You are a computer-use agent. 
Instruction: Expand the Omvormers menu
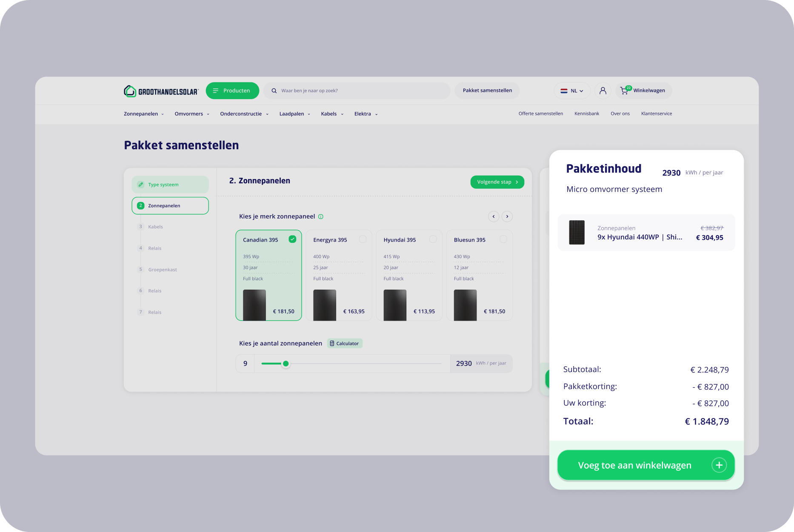pyautogui.click(x=192, y=114)
